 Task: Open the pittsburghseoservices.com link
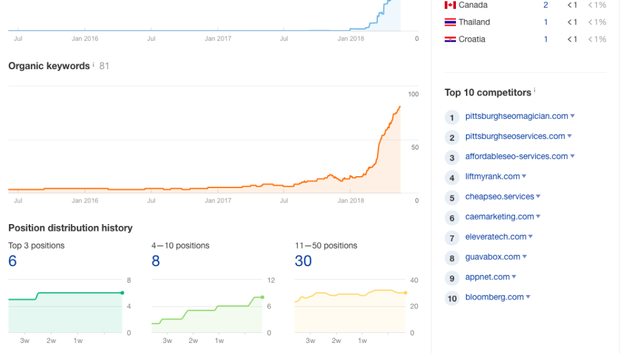515,137
